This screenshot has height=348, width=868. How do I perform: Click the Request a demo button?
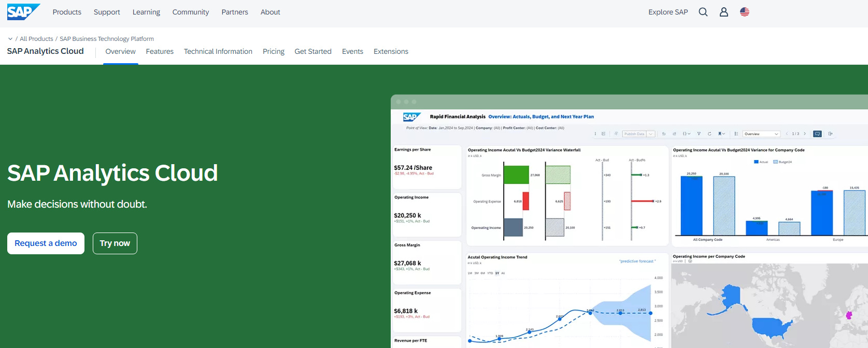pyautogui.click(x=46, y=243)
